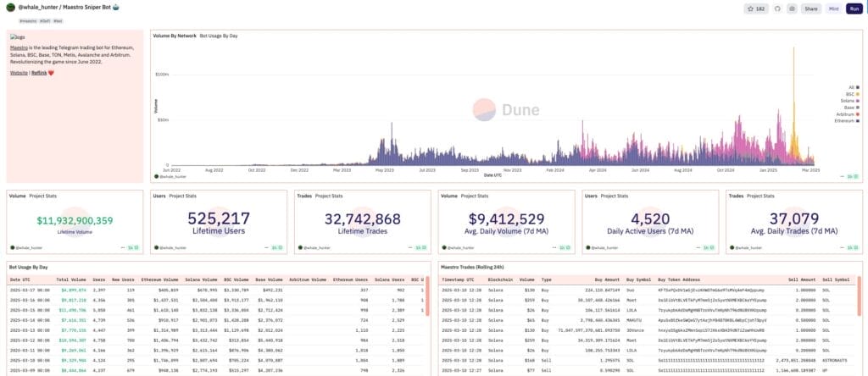The image size is (868, 376).
Task: Open the whale_hunter avatar in the header
Action: click(x=10, y=8)
